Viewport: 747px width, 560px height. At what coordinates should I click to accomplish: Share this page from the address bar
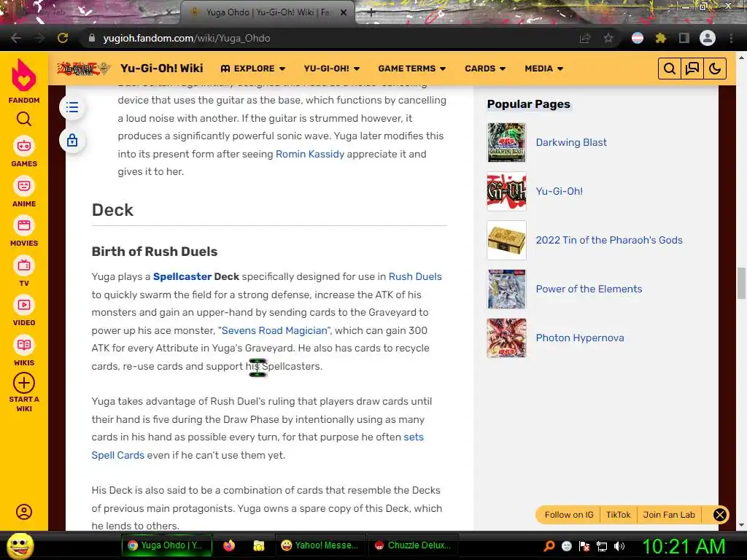pos(585,38)
